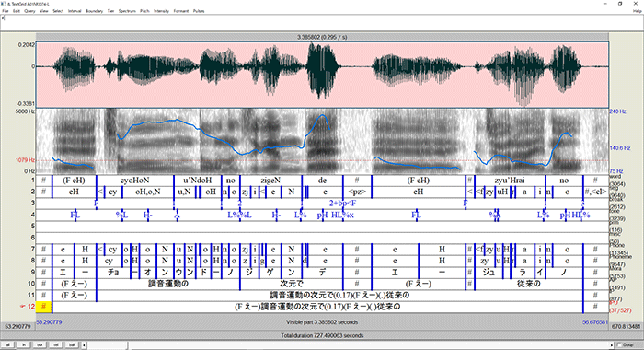The width and height of the screenshot is (644, 350).
Task: Select tier 10 interval '調音運動の'
Action: pyautogui.click(x=168, y=284)
